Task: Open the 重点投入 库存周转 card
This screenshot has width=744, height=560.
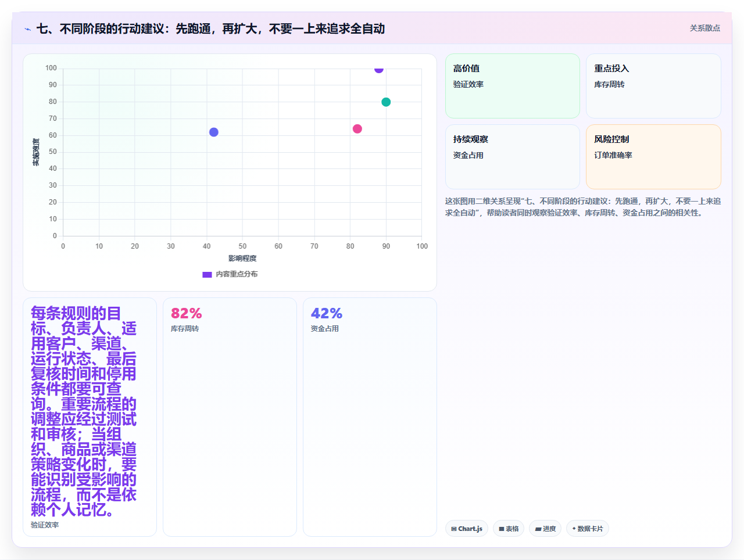Action: 653,86
